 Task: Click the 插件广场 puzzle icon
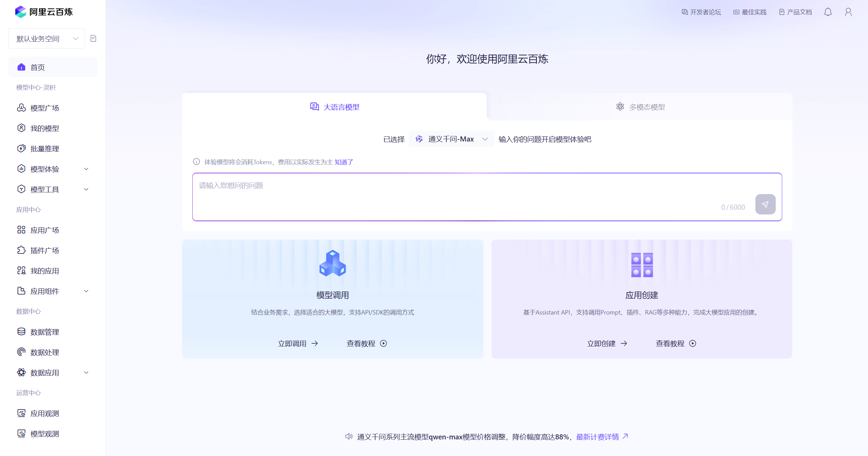[x=21, y=250]
